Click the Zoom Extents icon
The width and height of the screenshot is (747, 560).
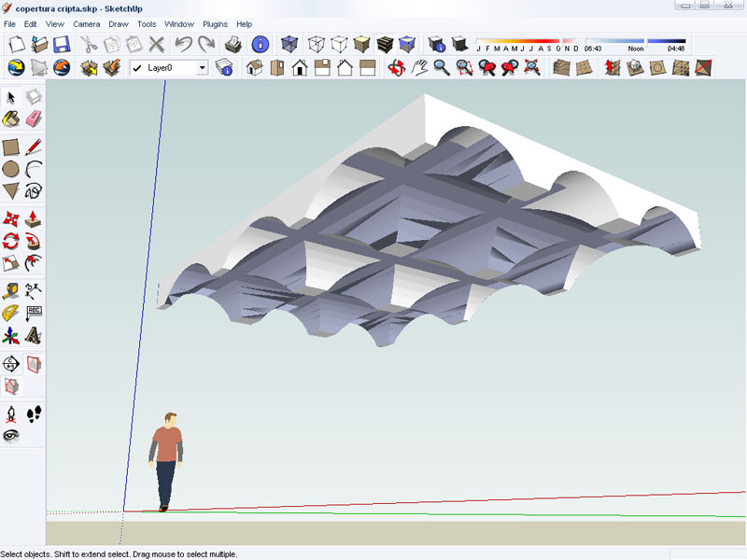pos(531,67)
